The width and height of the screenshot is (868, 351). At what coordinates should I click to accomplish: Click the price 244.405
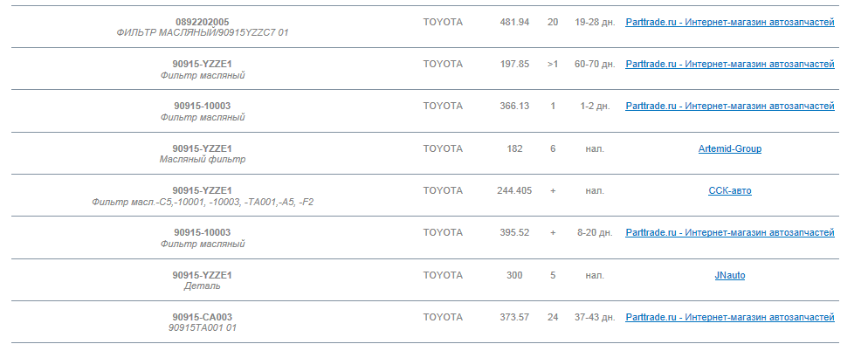point(514,190)
